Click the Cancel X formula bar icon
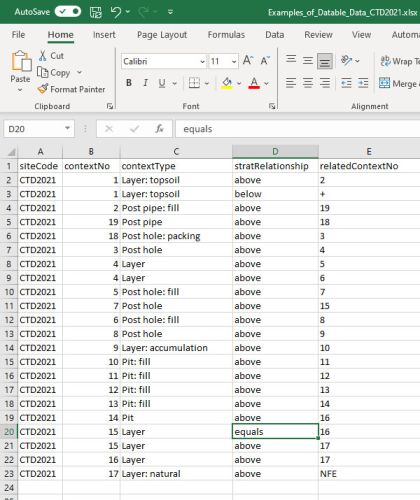Screen dimensions: 420x500 (x=109, y=129)
